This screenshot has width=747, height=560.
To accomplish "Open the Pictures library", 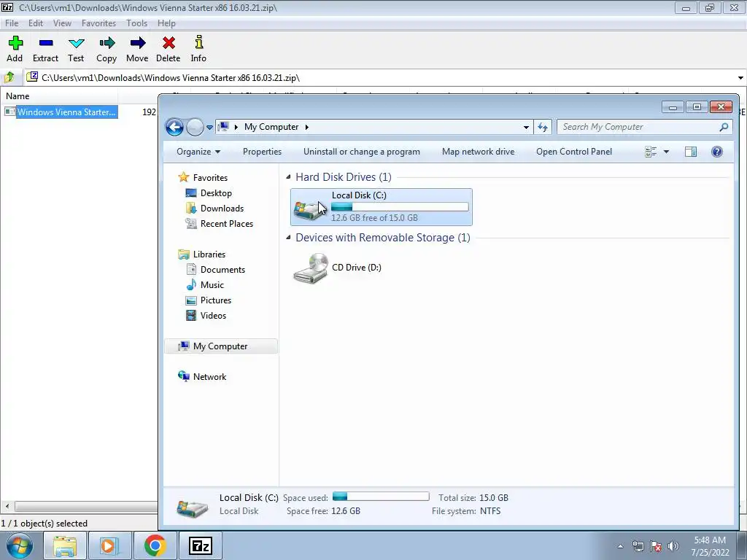I will coord(209,300).
